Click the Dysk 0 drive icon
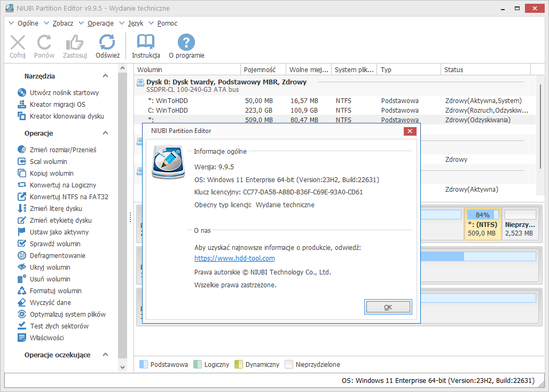Viewport: 549px width, 392px height. coord(140,83)
